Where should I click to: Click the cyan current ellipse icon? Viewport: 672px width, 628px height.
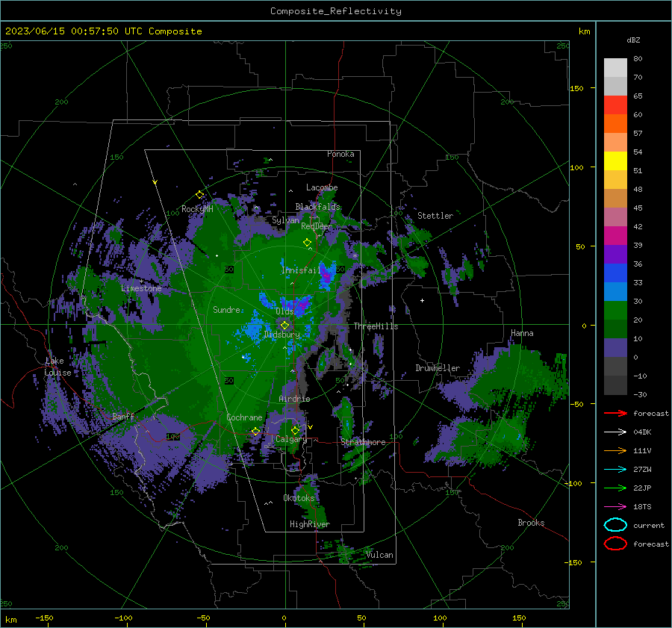[x=615, y=525]
